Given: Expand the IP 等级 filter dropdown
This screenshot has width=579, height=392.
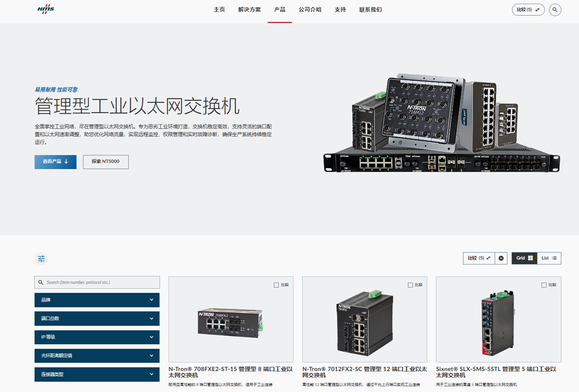Looking at the screenshot, I should 97,337.
